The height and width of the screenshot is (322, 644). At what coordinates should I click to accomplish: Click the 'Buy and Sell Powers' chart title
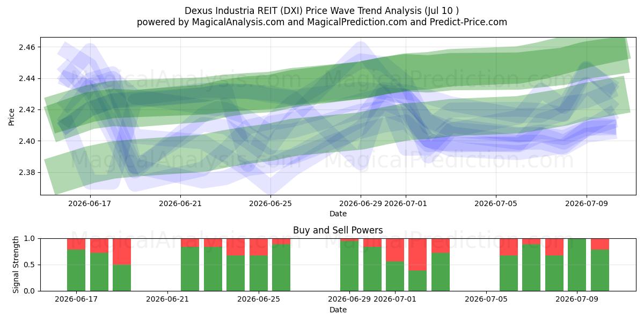pos(338,230)
